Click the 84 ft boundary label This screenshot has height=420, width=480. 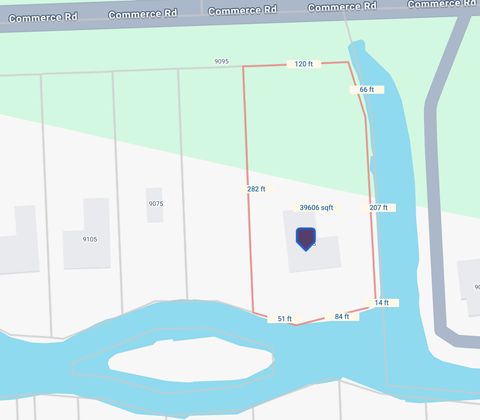click(342, 316)
